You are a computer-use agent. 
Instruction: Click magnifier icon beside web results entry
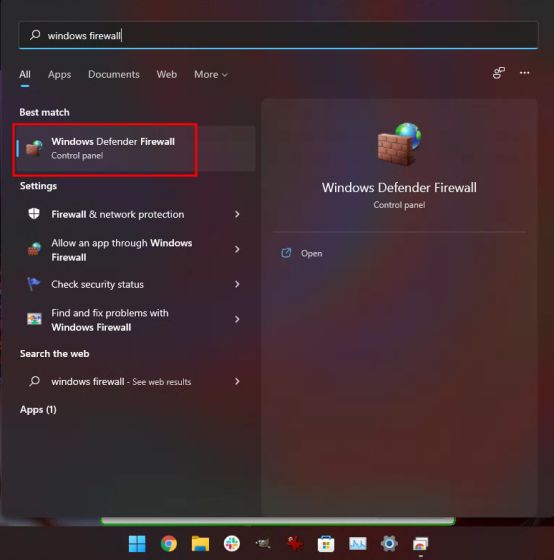[34, 381]
